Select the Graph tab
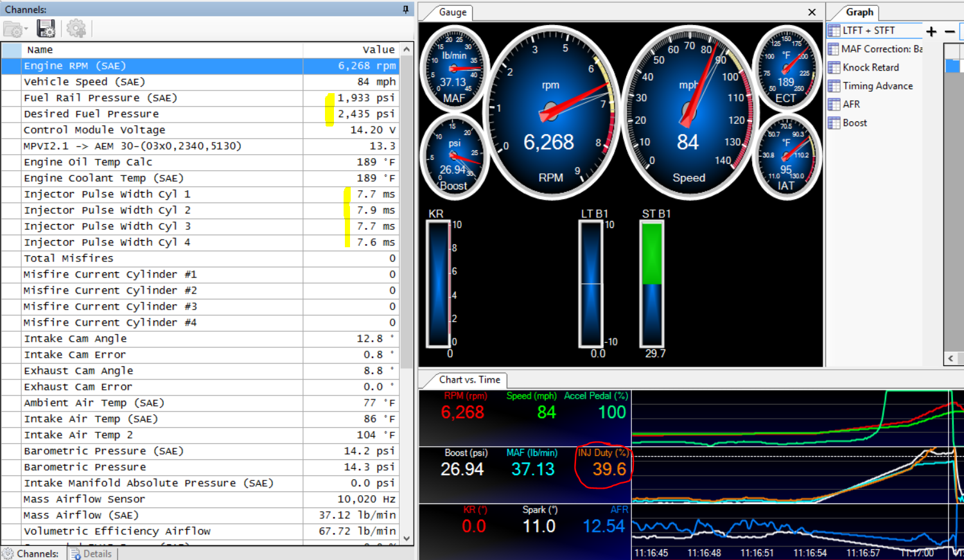This screenshot has height=560, width=964. coord(859,12)
